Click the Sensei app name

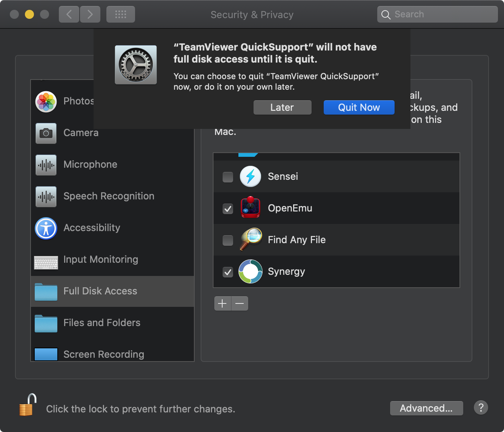(283, 176)
